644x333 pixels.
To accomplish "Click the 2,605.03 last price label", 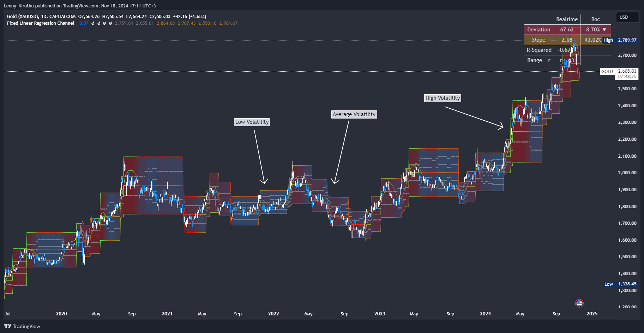I will coord(627,71).
